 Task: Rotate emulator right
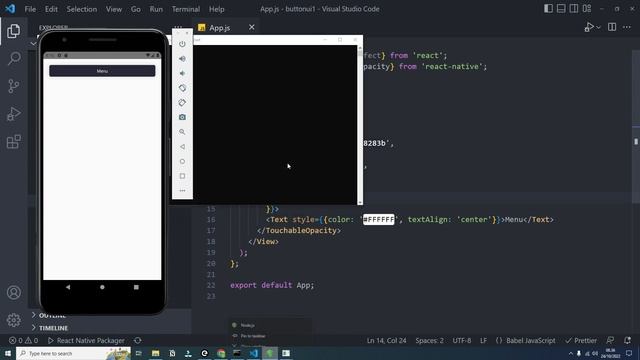click(182, 102)
